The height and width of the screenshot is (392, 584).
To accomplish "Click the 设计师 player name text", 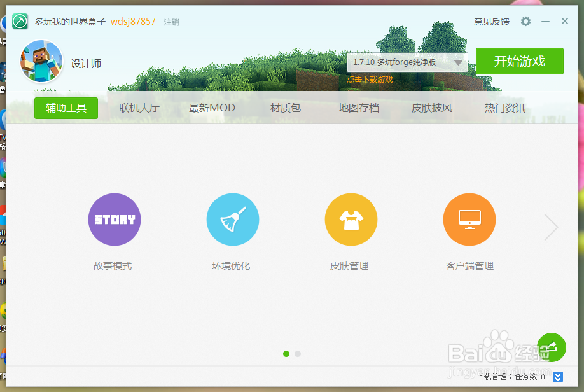I will 86,64.
